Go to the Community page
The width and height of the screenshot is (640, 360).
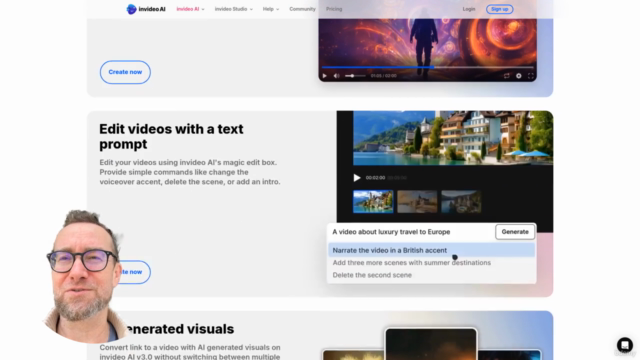click(302, 9)
